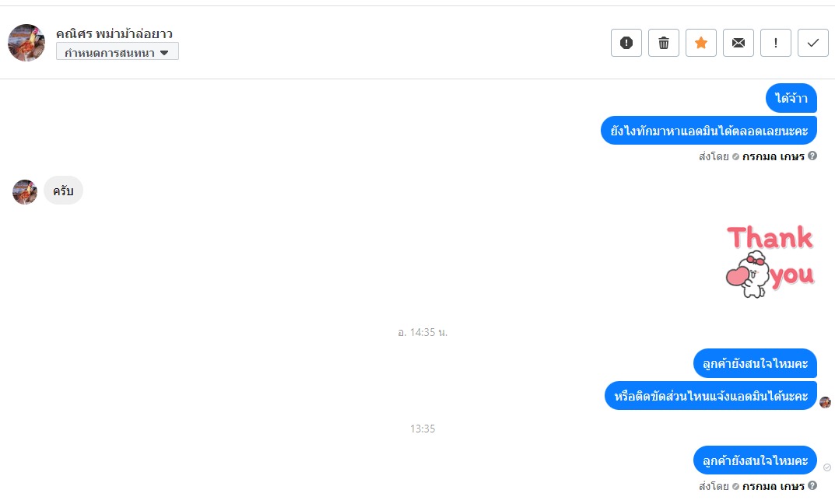Mark the conversation done with the checkmark button
Viewport: 835px width, 504px height.
point(812,43)
